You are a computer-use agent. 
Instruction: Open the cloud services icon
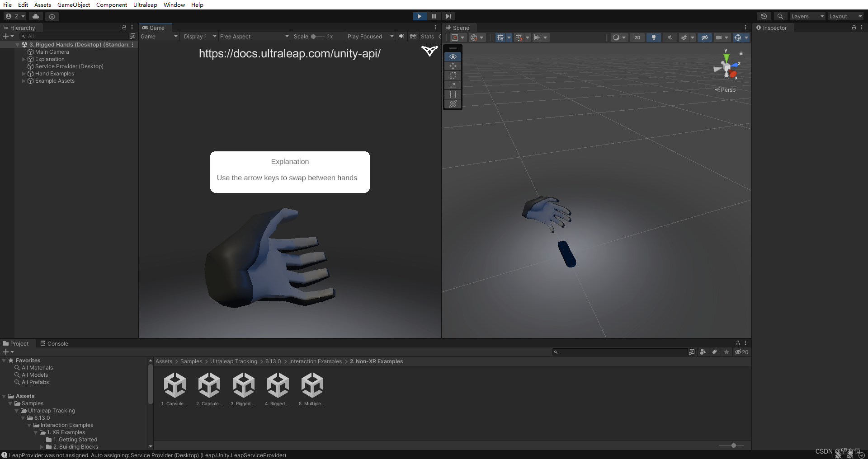tap(36, 16)
